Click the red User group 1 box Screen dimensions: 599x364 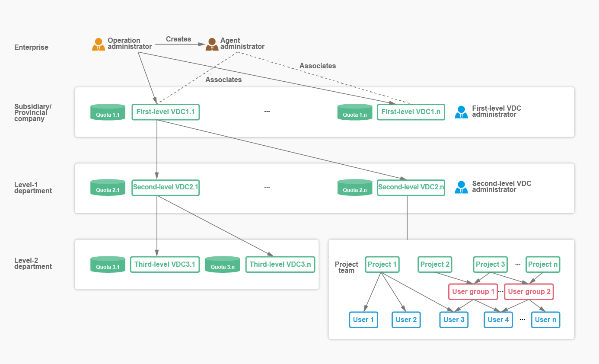coord(473,292)
